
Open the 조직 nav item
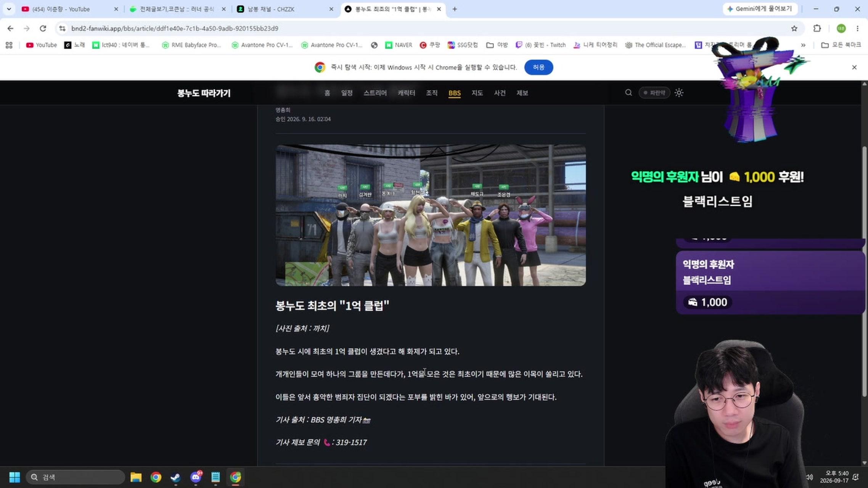coord(432,93)
